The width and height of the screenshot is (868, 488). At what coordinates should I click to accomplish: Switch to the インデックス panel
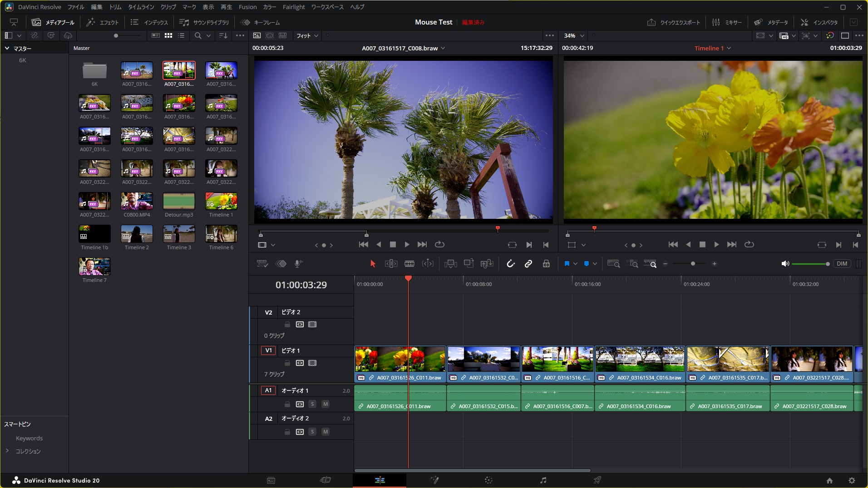tap(150, 22)
